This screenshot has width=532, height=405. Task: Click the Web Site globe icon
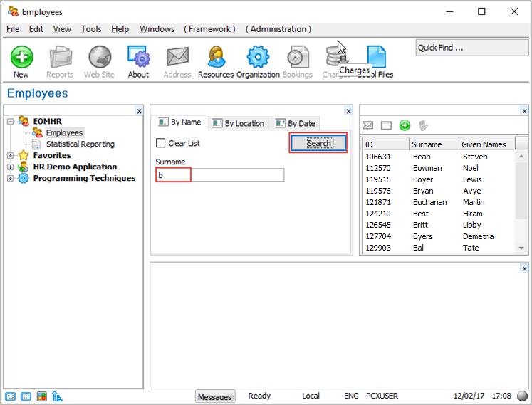tap(100, 57)
